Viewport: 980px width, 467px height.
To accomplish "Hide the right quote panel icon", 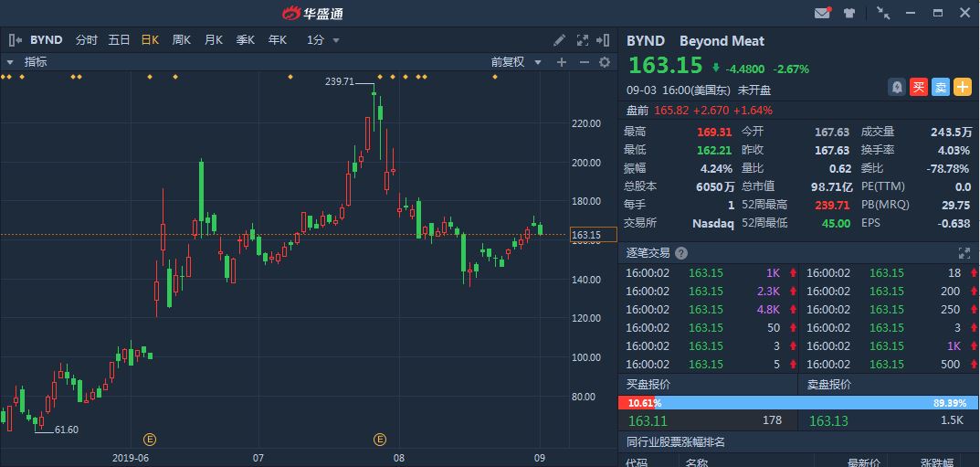I will (x=603, y=40).
